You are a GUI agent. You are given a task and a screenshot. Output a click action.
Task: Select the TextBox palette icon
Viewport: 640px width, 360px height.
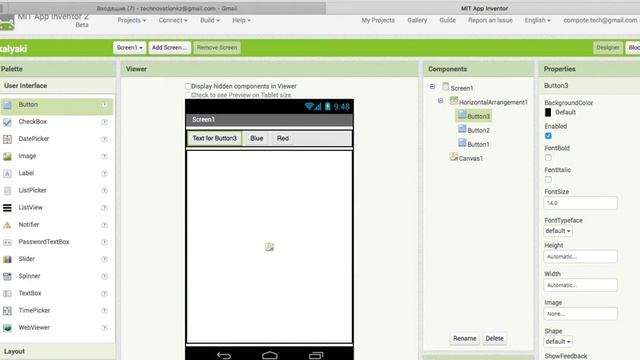(7, 293)
